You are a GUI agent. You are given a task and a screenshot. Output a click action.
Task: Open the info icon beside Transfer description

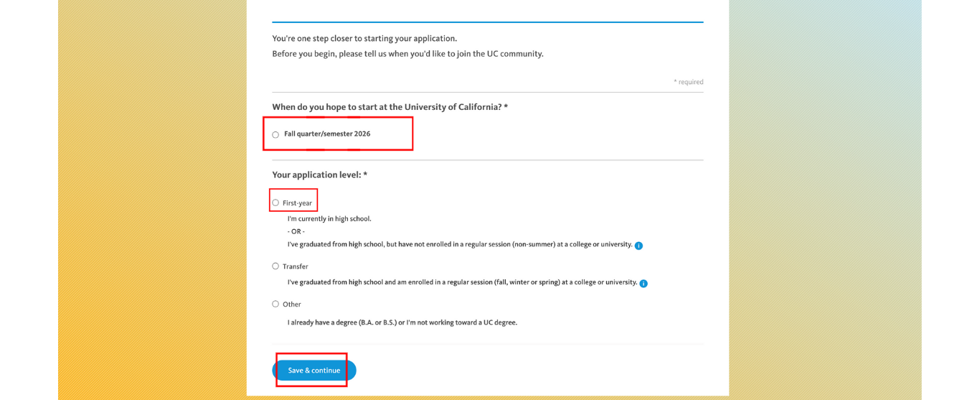coord(644,284)
